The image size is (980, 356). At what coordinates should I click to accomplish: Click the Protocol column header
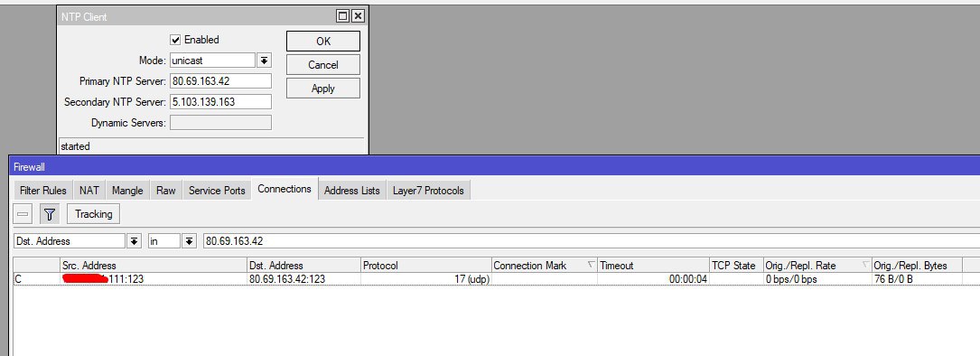[x=426, y=266]
